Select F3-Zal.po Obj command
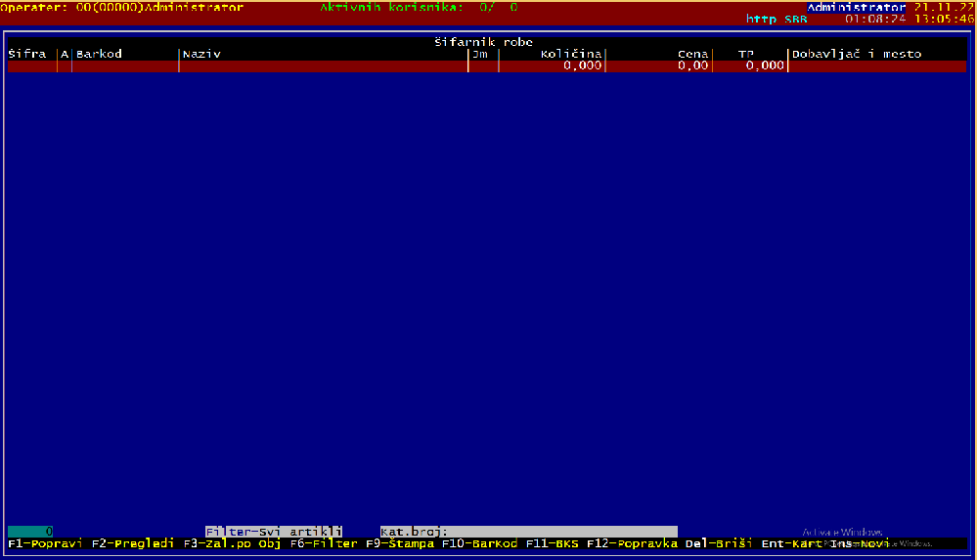Image resolution: width=977 pixels, height=560 pixels. click(x=232, y=543)
